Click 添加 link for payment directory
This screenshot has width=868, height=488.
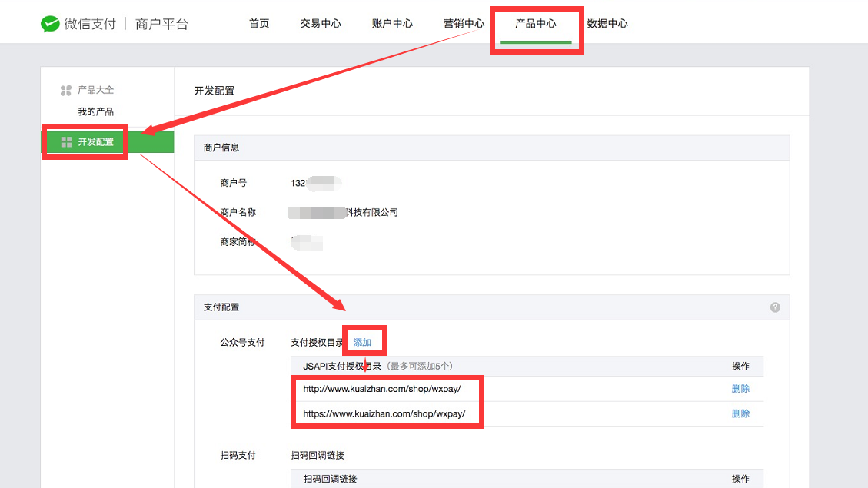click(x=362, y=343)
